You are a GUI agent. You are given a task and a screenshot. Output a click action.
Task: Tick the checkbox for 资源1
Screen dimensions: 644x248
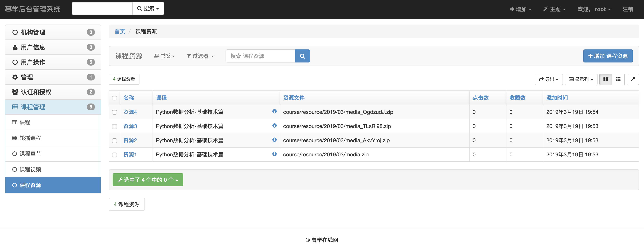point(115,155)
